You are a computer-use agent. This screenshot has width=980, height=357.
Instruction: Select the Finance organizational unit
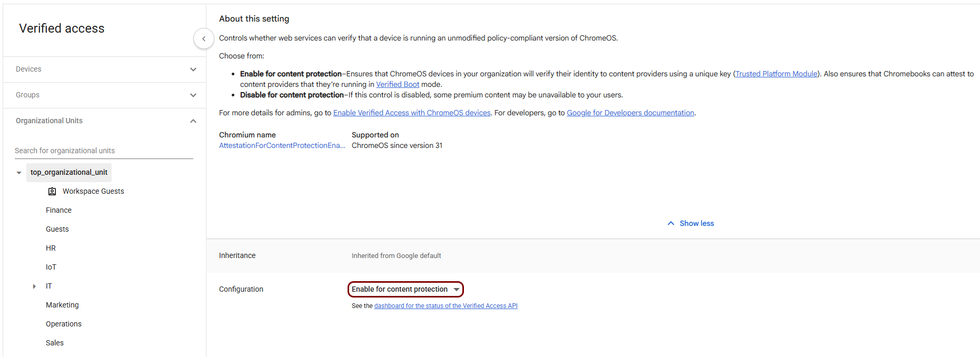coord(58,210)
